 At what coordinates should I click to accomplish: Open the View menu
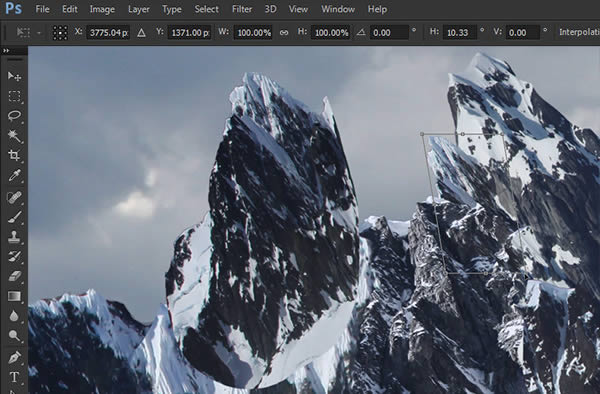[x=298, y=9]
